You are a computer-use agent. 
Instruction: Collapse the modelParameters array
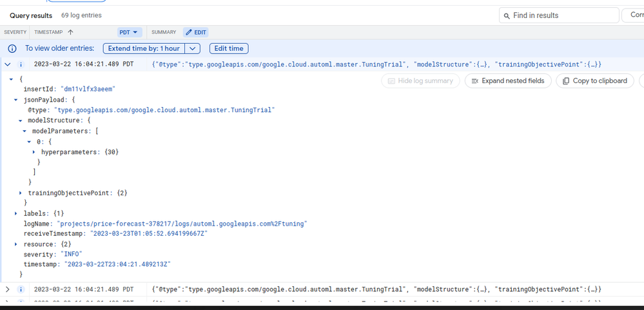pos(24,131)
